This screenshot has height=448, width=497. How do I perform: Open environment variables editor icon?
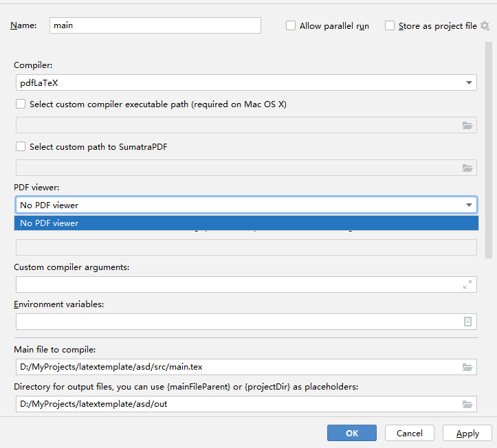coord(467,322)
